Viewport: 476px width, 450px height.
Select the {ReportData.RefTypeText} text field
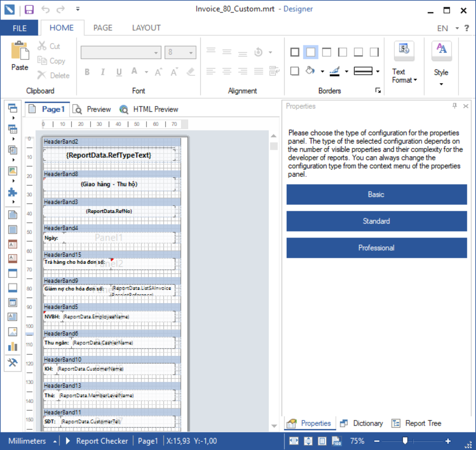click(109, 155)
